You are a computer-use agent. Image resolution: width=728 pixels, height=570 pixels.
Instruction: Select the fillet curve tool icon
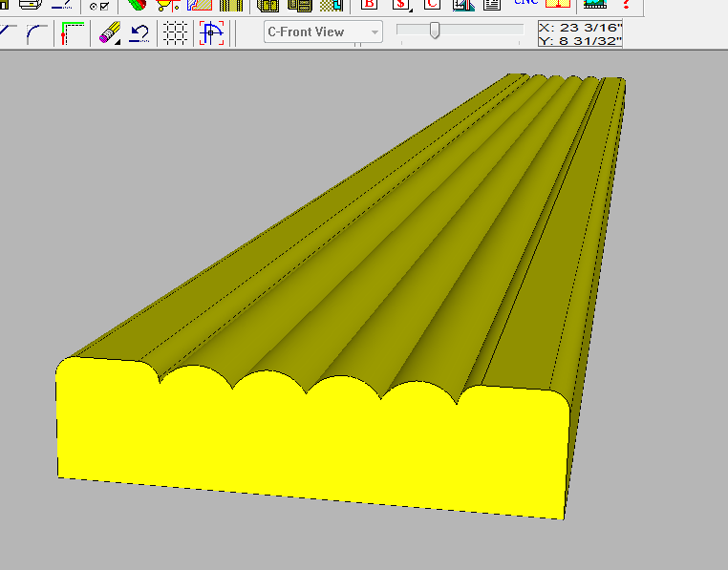[36, 33]
